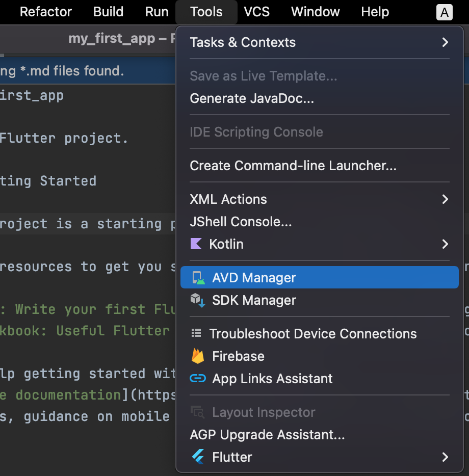The height and width of the screenshot is (476, 469).
Task: Expand the Tasks & Contexts submenu arrow
Action: [x=445, y=42]
